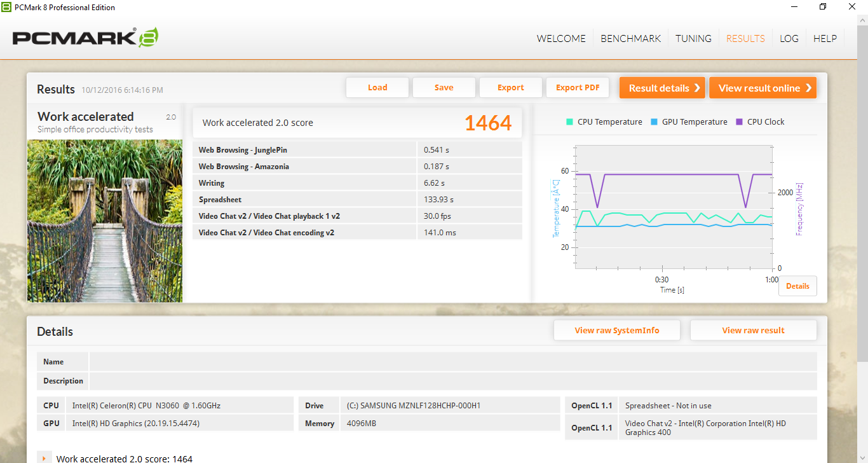868x463 pixels.
Task: Toggle GPU Temperature legend swatch
Action: (x=654, y=121)
